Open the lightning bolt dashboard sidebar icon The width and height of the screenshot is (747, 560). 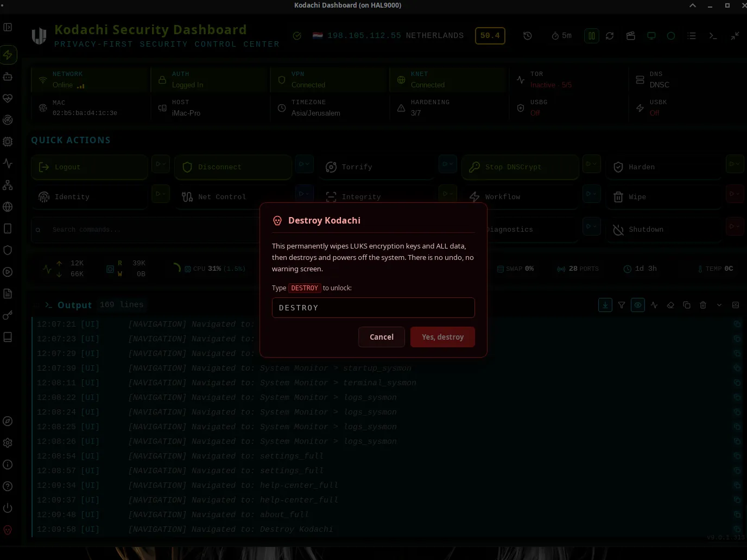pos(8,55)
